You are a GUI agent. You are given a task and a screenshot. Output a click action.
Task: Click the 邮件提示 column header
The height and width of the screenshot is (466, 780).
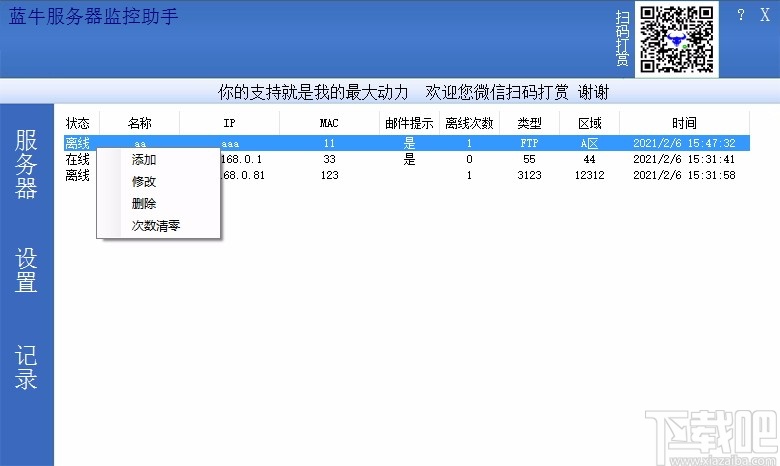click(x=409, y=123)
